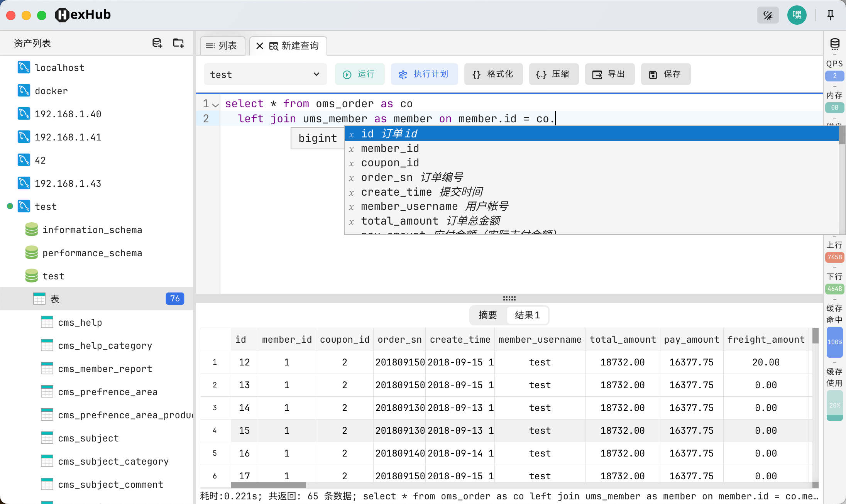Add a new connection folder

pos(178,43)
